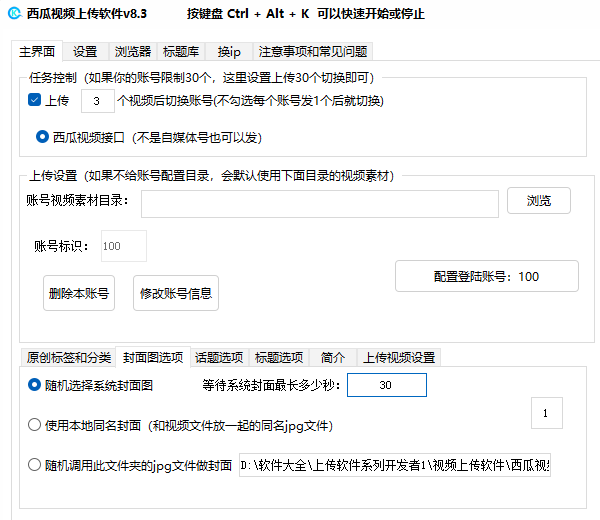Click the 个视频后切换账号 description text
The width and height of the screenshot is (600, 520).
250,101
